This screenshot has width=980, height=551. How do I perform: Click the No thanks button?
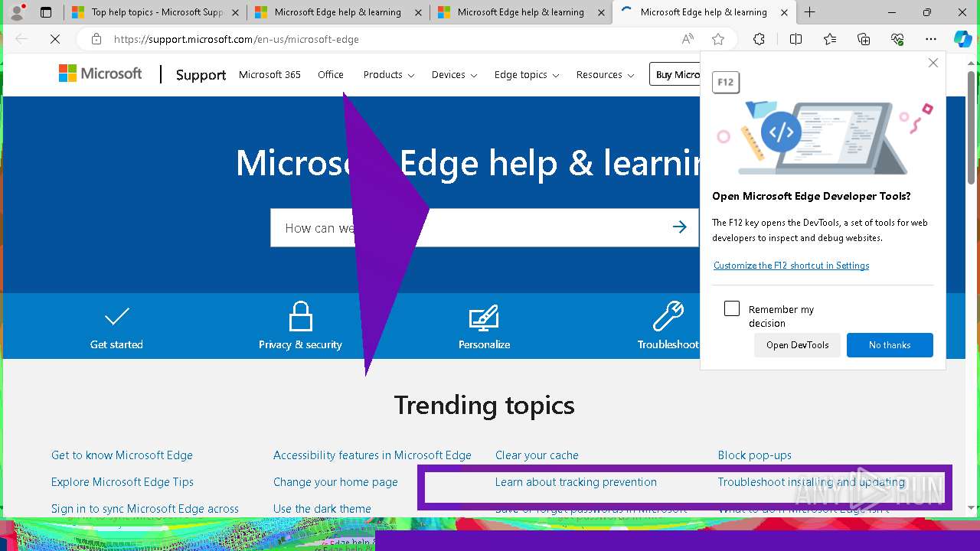coord(890,345)
